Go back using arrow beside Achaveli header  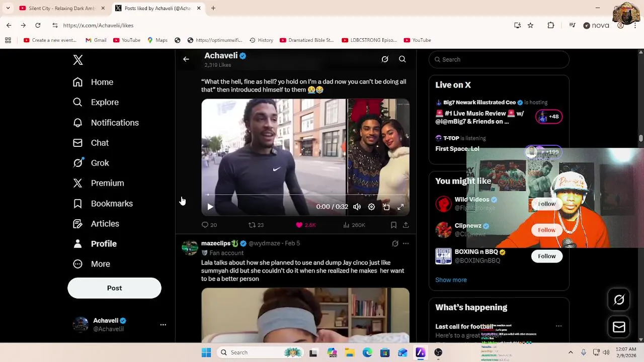[186, 59]
